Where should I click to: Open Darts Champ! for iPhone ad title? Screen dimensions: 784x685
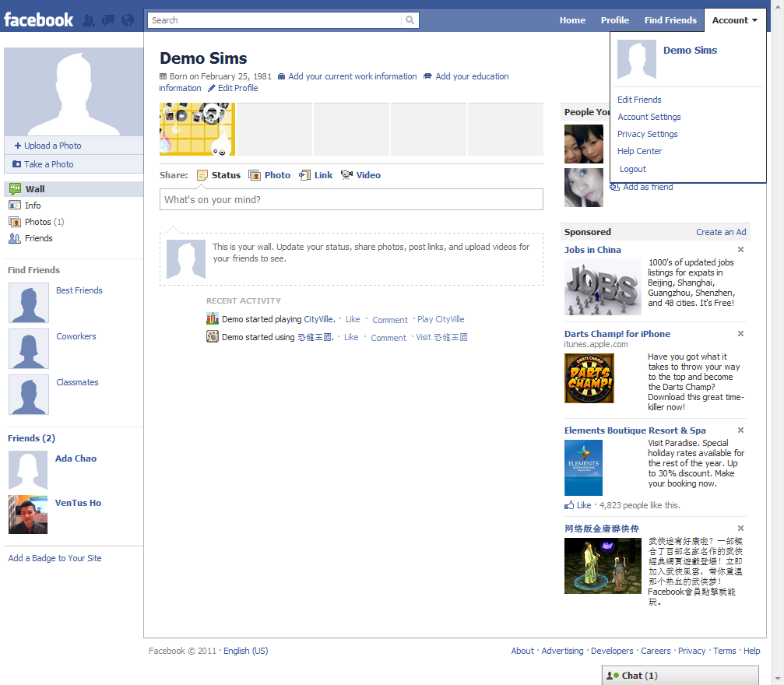tap(617, 334)
